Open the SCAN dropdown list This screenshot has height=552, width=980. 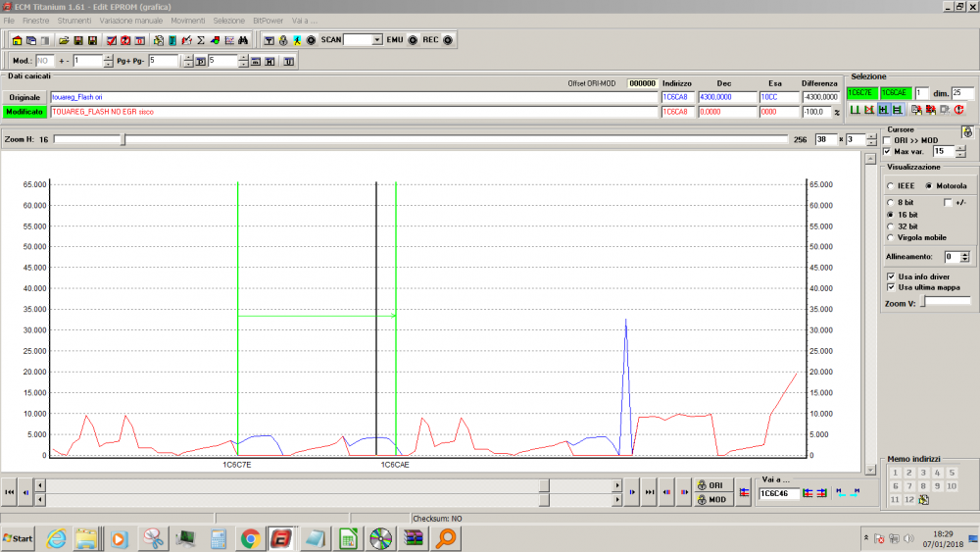(377, 40)
